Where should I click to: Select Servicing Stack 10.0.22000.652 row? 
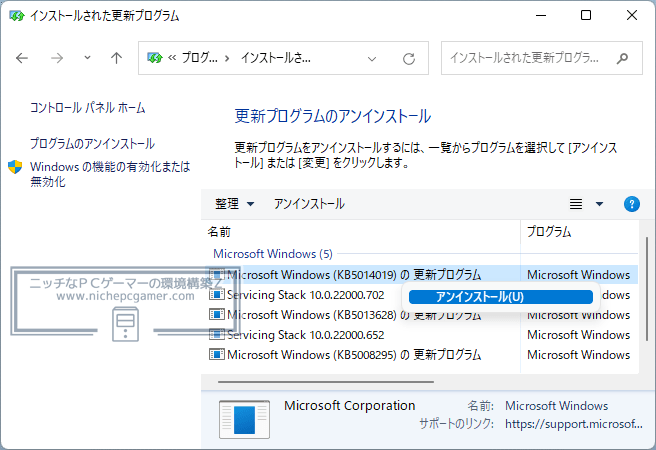click(423, 335)
